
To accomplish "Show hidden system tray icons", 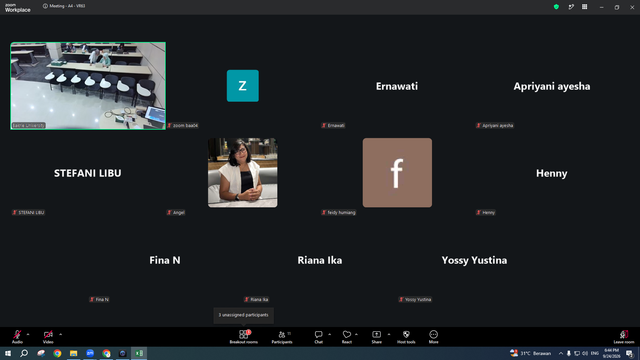I will [x=561, y=353].
